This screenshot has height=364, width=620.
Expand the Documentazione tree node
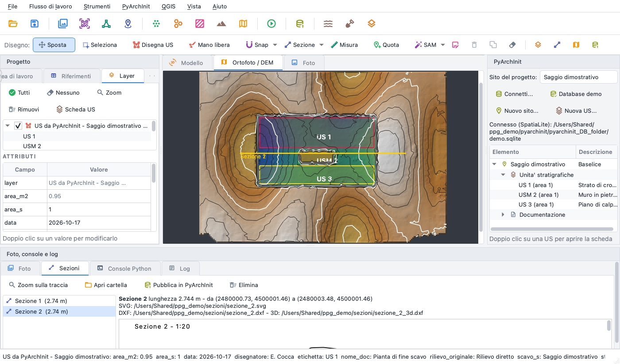point(503,215)
